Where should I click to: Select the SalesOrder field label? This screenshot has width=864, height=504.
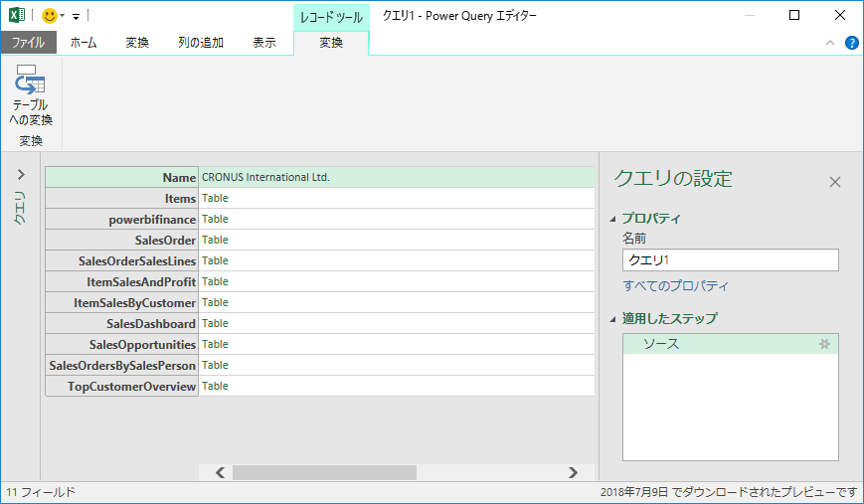[121, 241]
